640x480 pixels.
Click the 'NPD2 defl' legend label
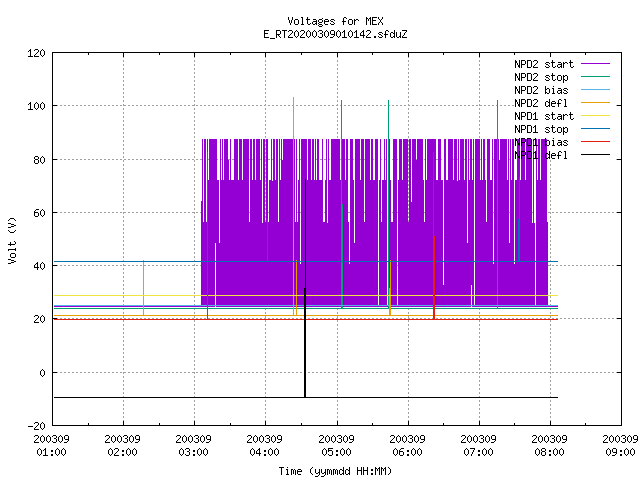541,103
